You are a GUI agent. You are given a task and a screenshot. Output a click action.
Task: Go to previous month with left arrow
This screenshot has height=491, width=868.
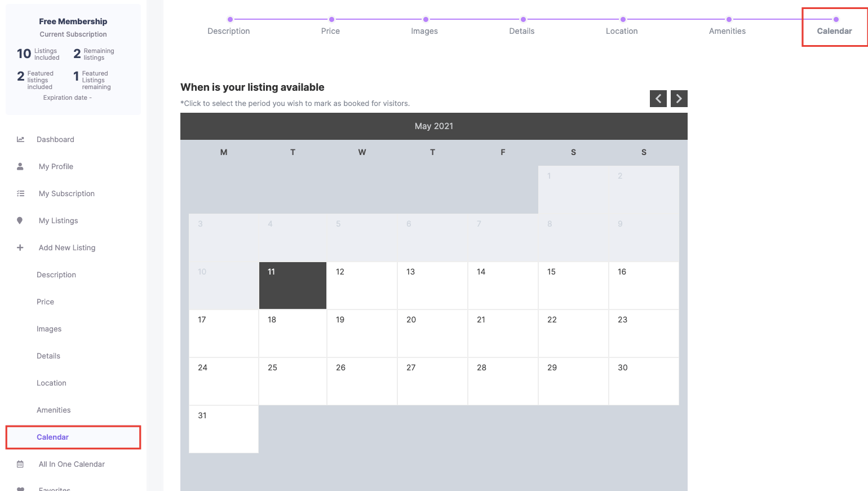[658, 99]
